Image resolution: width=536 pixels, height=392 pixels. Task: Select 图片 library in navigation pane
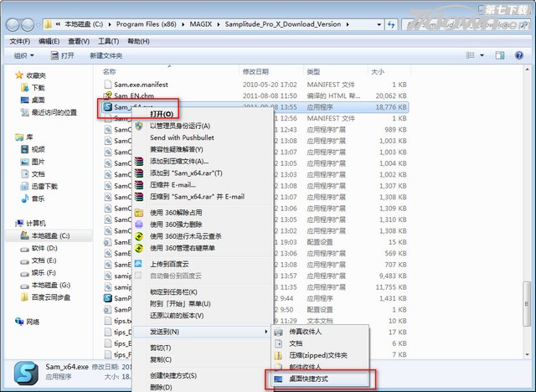[33, 162]
